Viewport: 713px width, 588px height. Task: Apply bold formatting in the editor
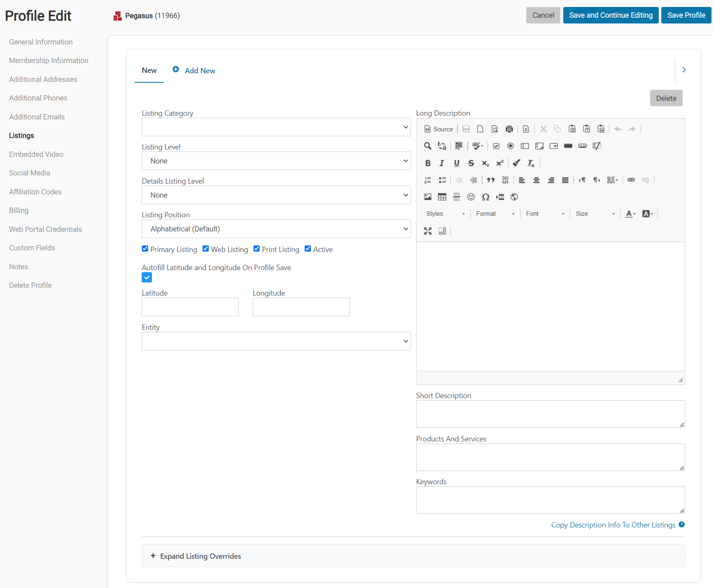pyautogui.click(x=428, y=163)
